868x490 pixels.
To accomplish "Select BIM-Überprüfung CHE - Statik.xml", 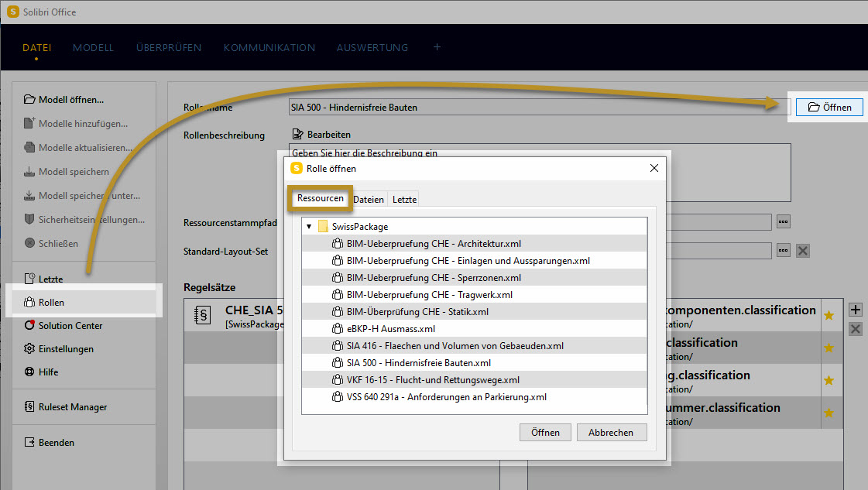I will [x=475, y=312].
